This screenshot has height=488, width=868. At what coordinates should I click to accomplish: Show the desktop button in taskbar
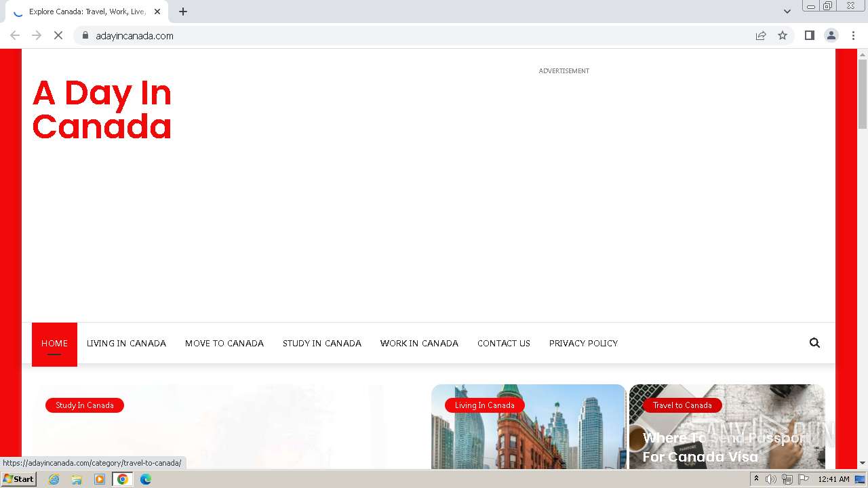pyautogui.click(x=860, y=479)
